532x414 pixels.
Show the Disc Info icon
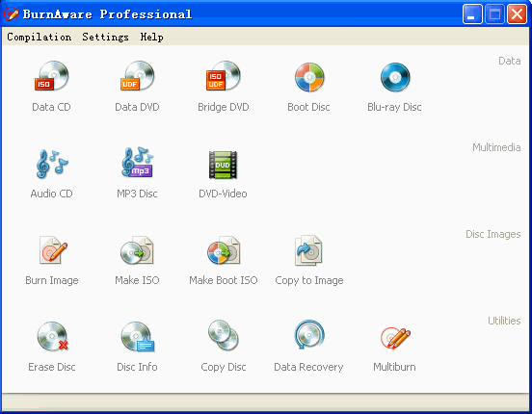point(138,337)
